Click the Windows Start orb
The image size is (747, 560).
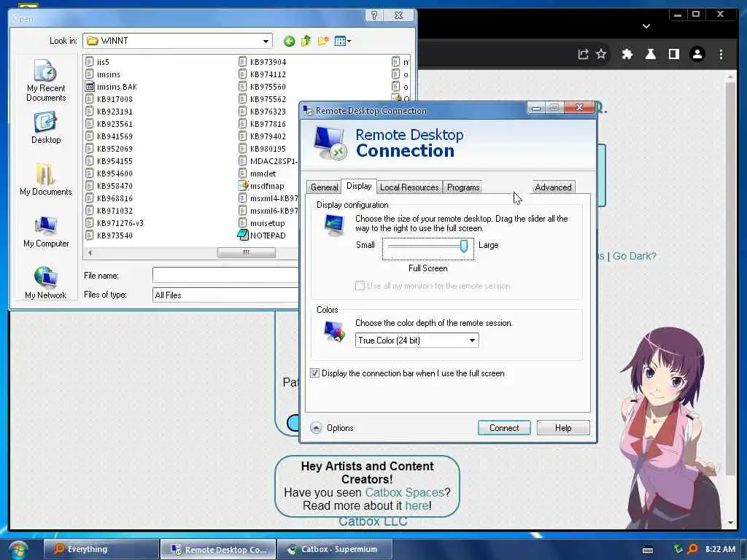(x=18, y=550)
